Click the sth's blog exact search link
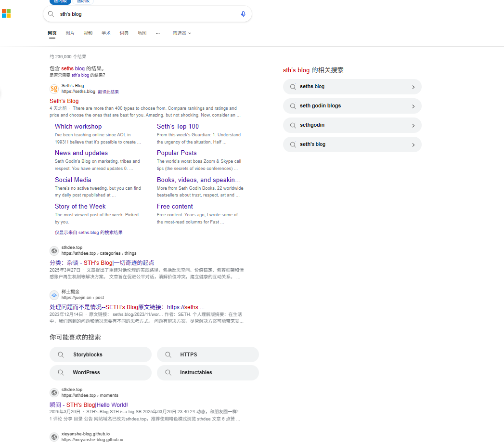The width and height of the screenshot is (504, 445). [x=80, y=75]
